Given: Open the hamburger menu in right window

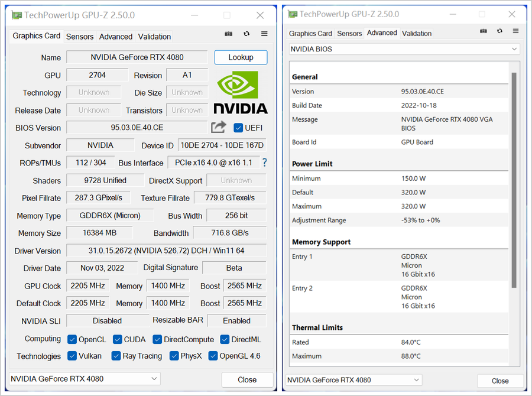Looking at the screenshot, I should [x=516, y=31].
